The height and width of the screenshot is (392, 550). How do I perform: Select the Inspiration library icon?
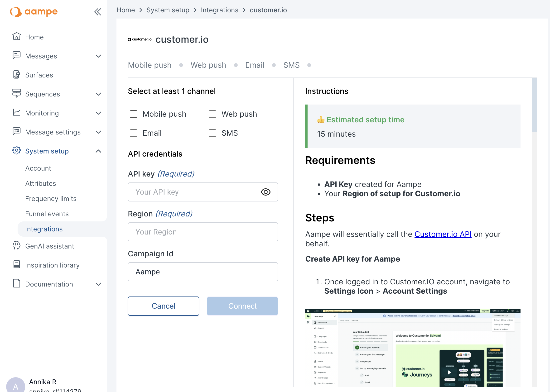pos(16,265)
